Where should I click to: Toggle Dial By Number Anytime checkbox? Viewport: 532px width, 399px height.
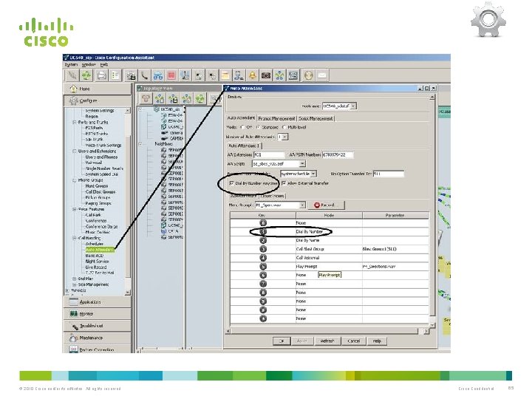point(232,183)
